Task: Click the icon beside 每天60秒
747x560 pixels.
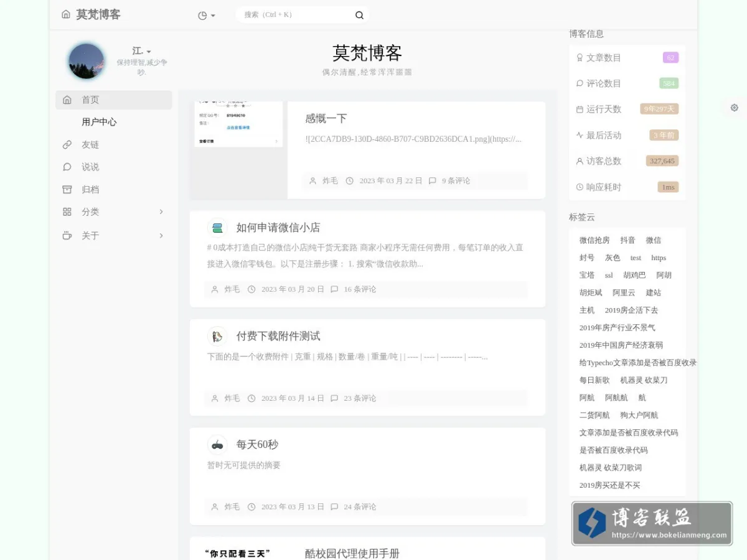Action: pyautogui.click(x=217, y=444)
